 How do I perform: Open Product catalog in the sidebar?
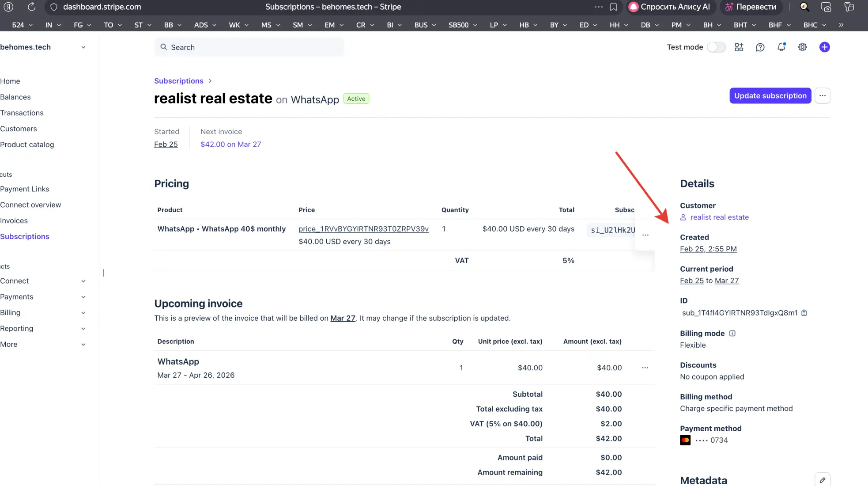click(27, 145)
